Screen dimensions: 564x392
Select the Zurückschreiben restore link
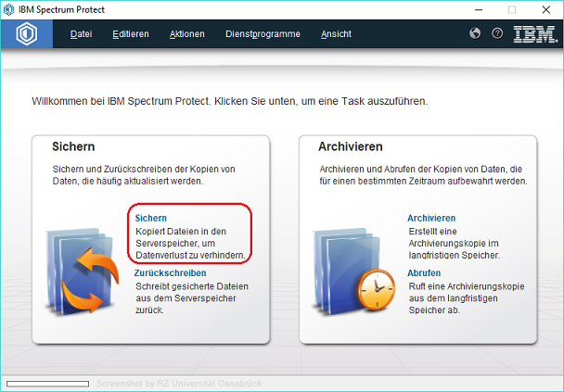click(170, 273)
